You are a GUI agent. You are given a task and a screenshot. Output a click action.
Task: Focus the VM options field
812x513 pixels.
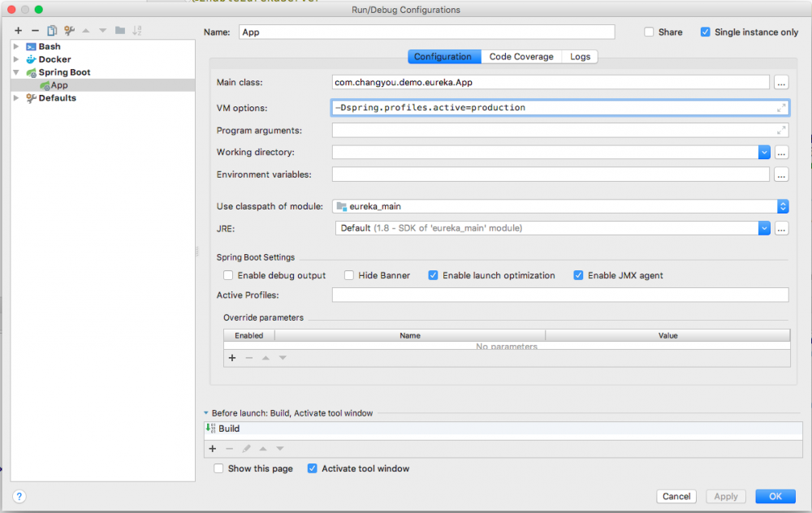[559, 108]
